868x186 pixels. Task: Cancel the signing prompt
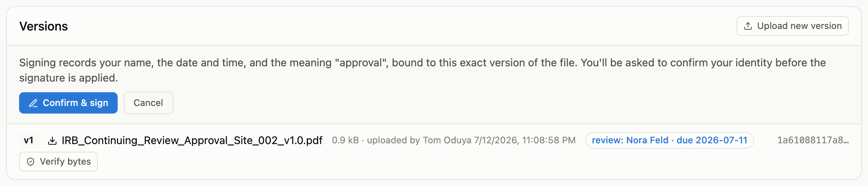[x=148, y=103]
